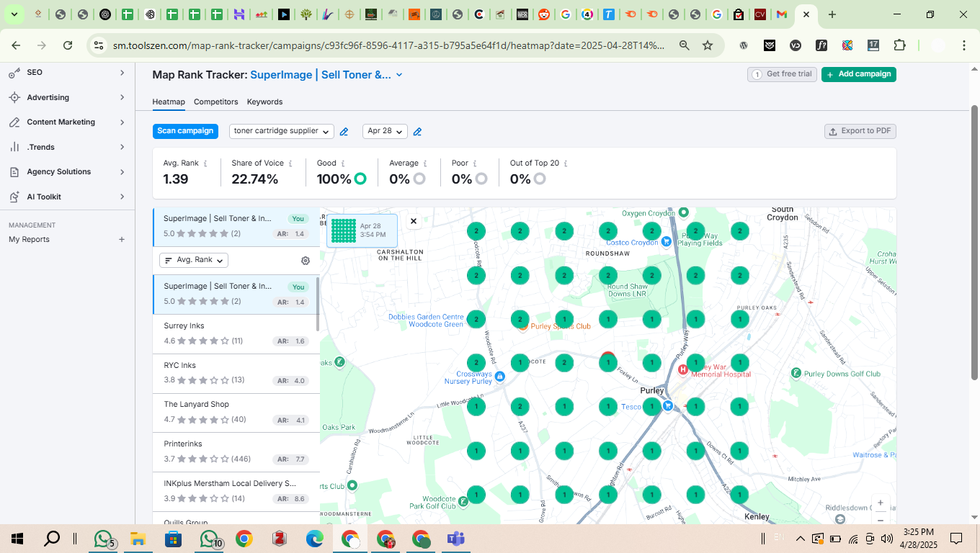Open the heatmap grid settings gear
Viewport: 980px width, 553px height.
click(305, 261)
